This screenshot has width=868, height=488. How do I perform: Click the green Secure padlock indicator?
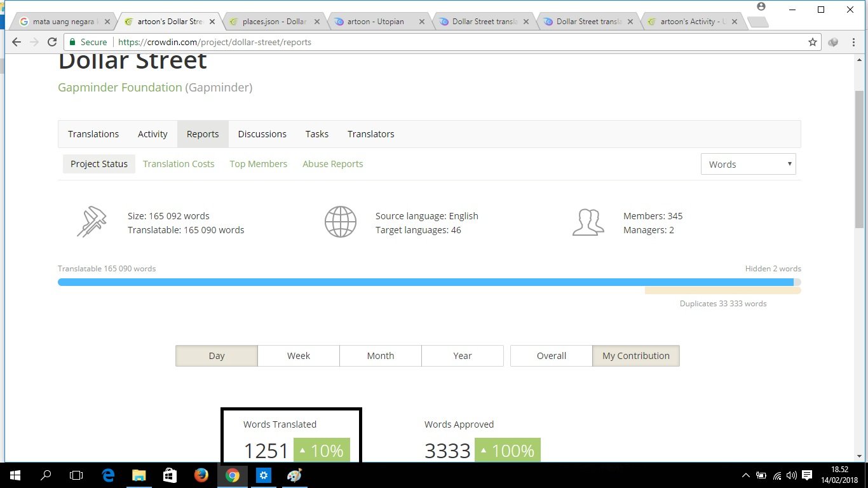(x=88, y=42)
